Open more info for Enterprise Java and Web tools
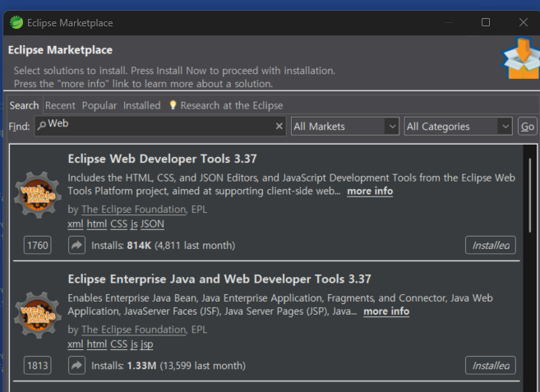Screen dimensions: 540x392 (386, 311)
